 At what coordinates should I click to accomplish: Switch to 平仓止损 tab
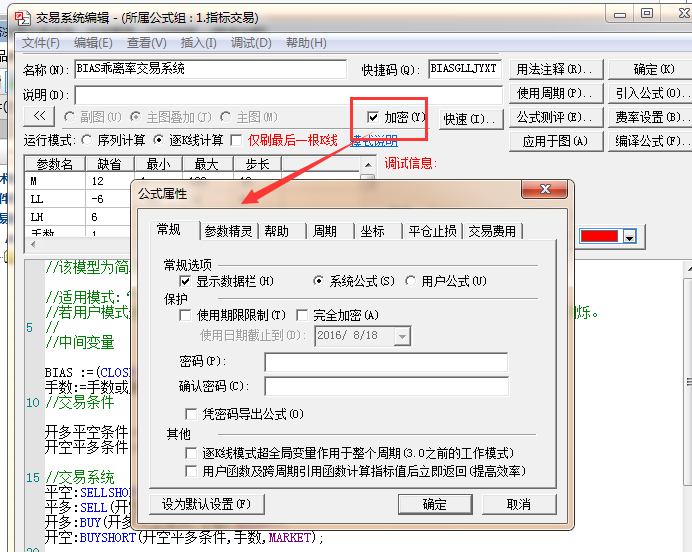pos(433,231)
